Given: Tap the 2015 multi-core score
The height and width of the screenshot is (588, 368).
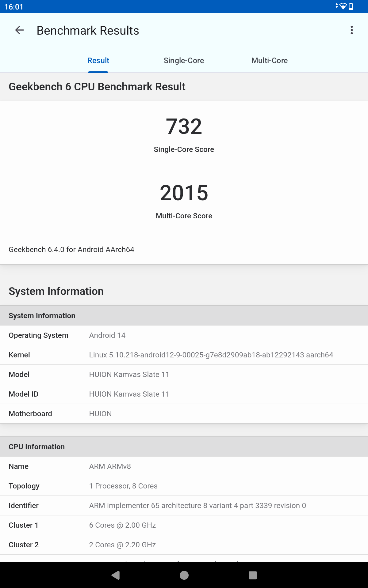Looking at the screenshot, I should coord(184,193).
